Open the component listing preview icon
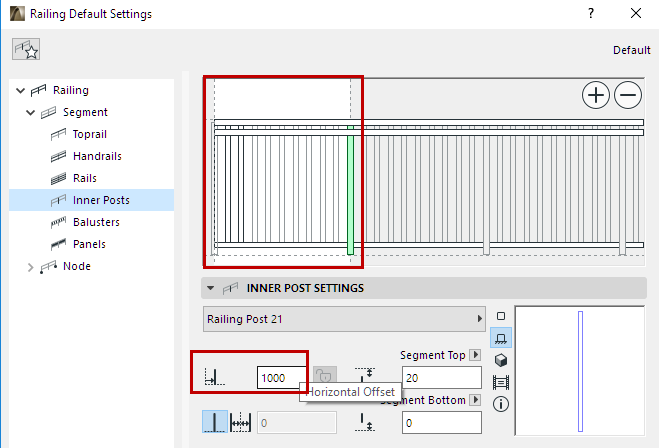 [501, 382]
